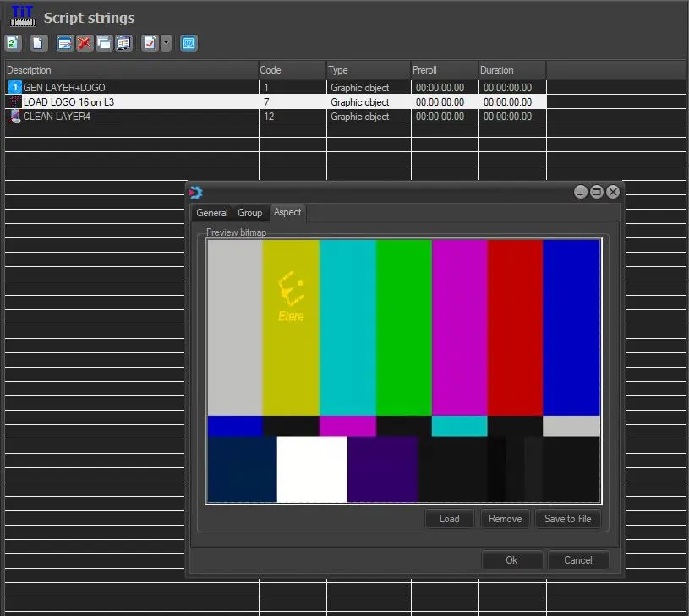Click the duplicate windows toolbar icon
The image size is (689, 616).
[104, 43]
